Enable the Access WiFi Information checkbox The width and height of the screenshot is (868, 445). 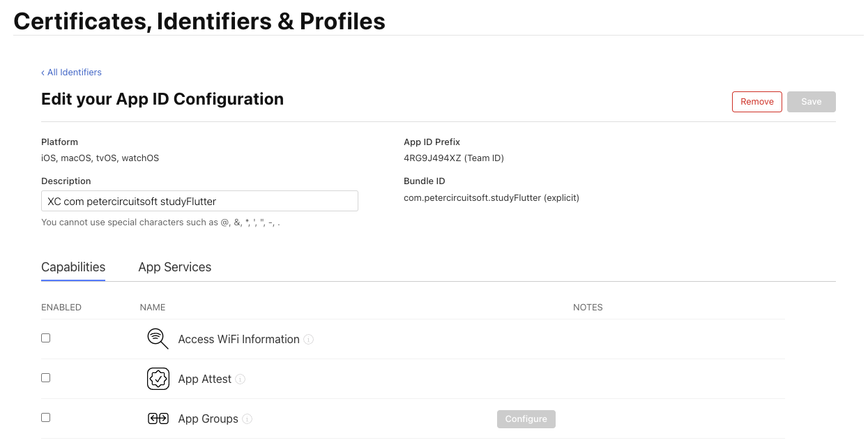pyautogui.click(x=46, y=338)
